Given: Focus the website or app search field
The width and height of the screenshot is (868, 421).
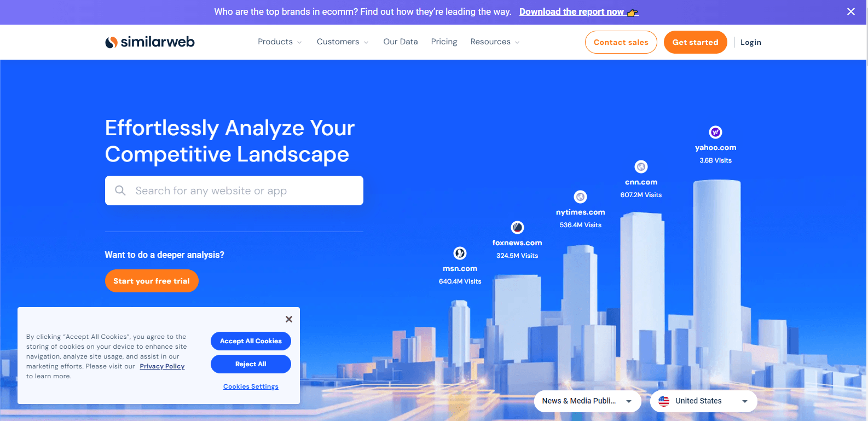Looking at the screenshot, I should point(234,191).
